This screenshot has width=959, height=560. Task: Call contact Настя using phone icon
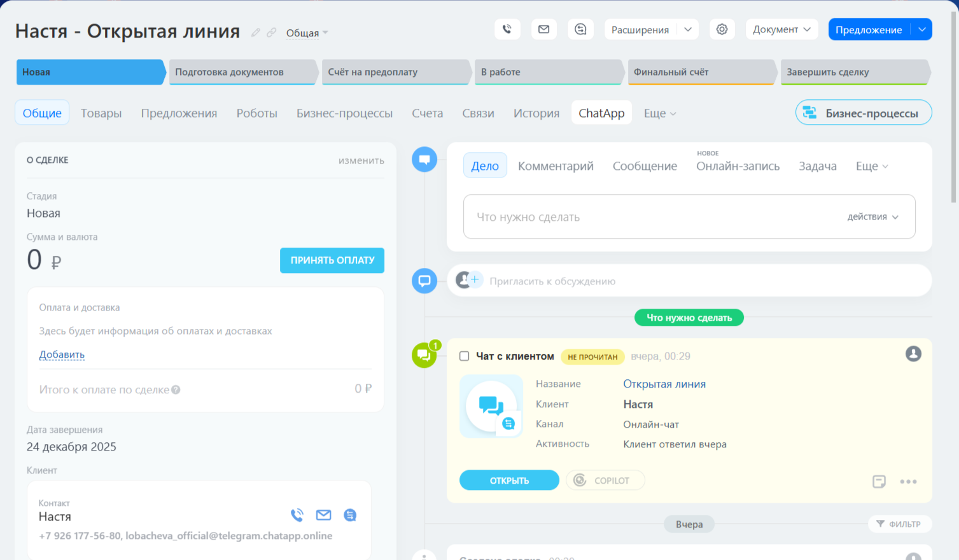(297, 515)
